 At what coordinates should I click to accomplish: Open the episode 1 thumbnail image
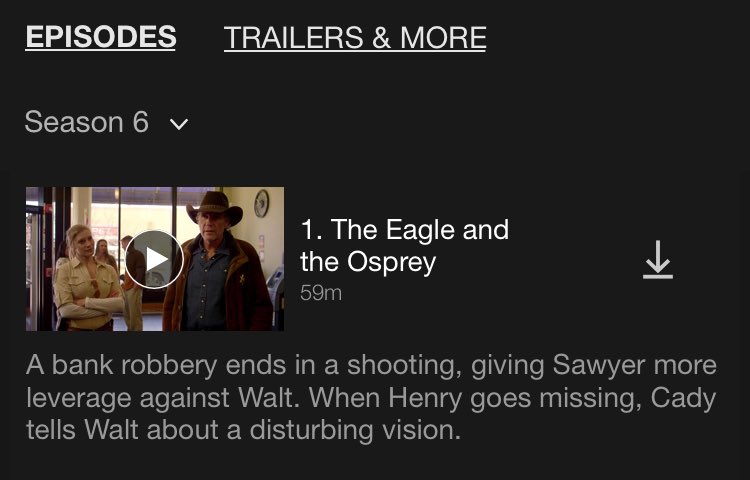tap(154, 259)
